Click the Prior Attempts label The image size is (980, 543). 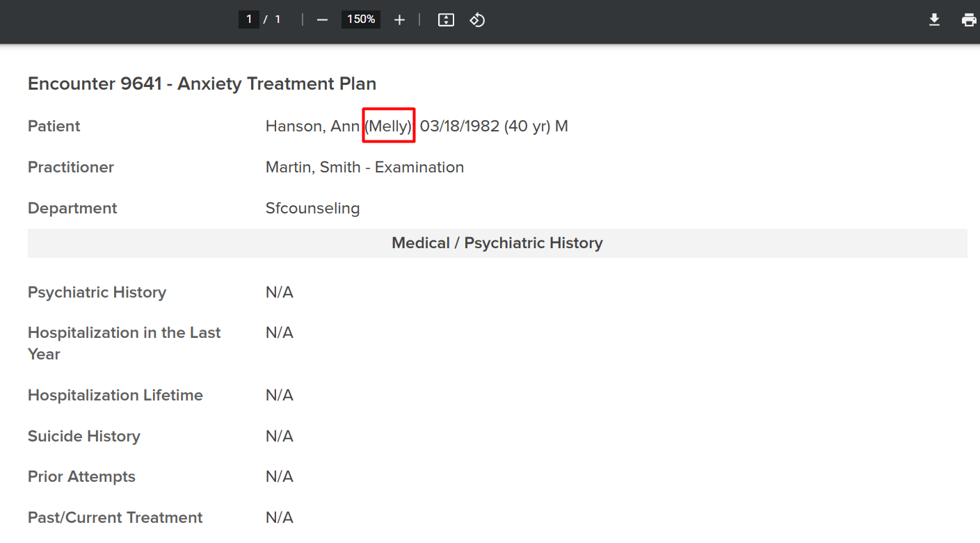click(81, 477)
